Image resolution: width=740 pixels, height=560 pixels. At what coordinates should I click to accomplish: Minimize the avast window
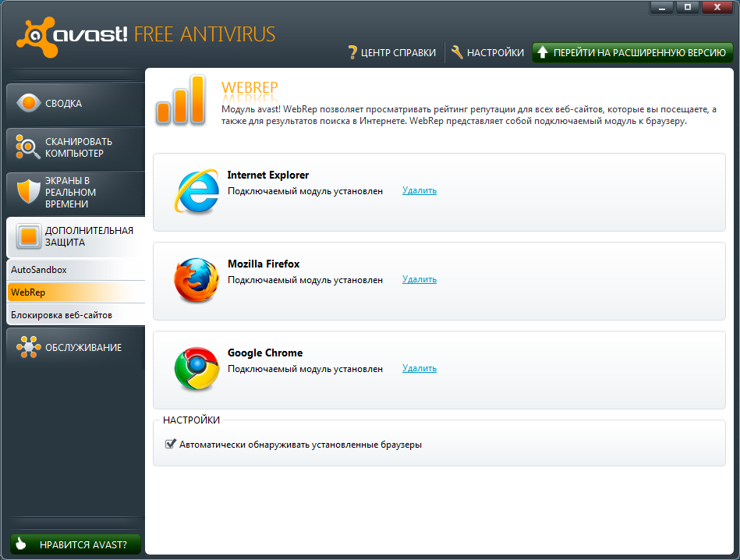(662, 8)
